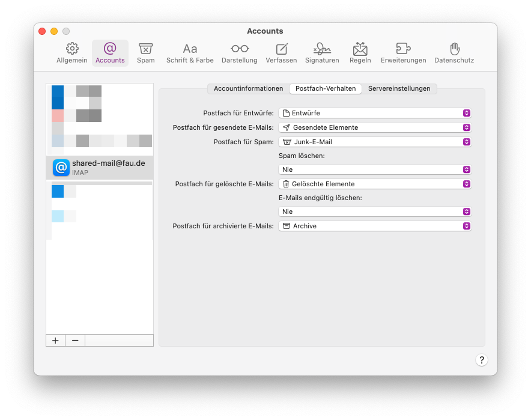Select the Spam toolbar icon
Viewport: 531px width, 420px height.
coord(145,53)
